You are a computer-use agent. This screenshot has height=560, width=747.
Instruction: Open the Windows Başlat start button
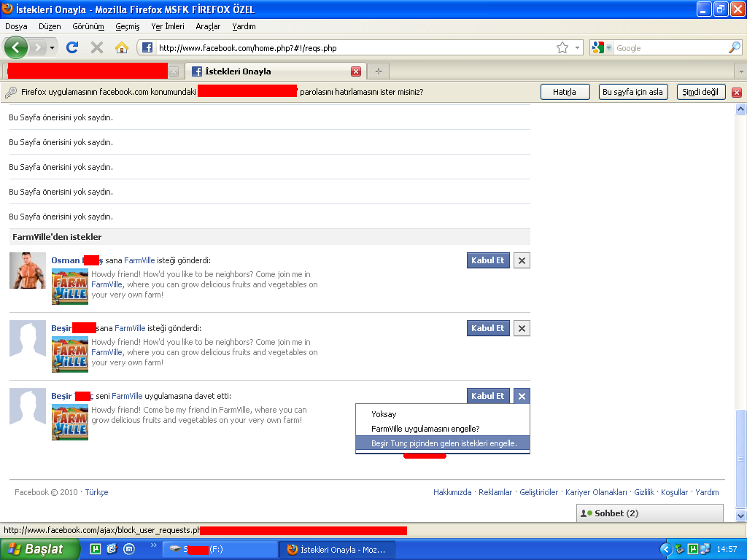click(x=39, y=549)
